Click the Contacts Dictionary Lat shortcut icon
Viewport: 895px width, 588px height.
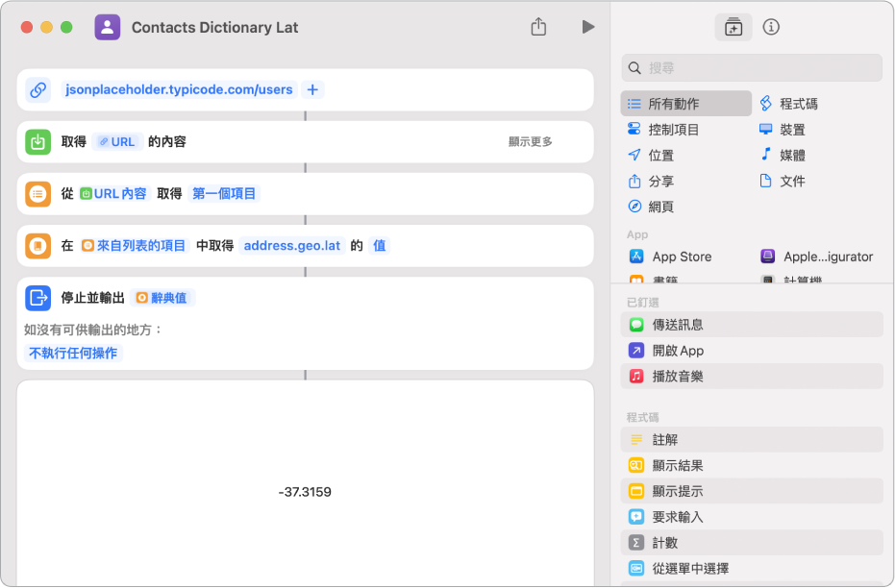pos(108,27)
